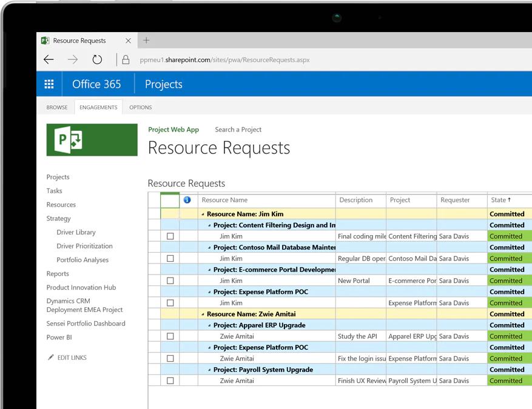Click the browser address bar URL
532x409 pixels.
pyautogui.click(x=224, y=60)
